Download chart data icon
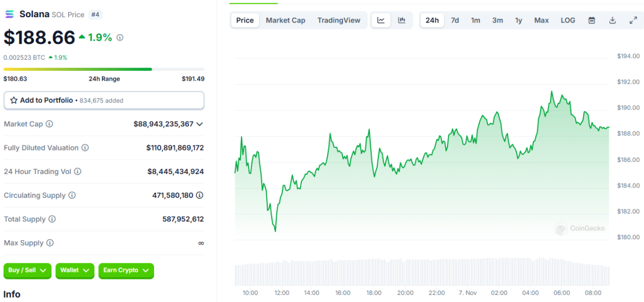This screenshot has height=302, width=644. 612,20
